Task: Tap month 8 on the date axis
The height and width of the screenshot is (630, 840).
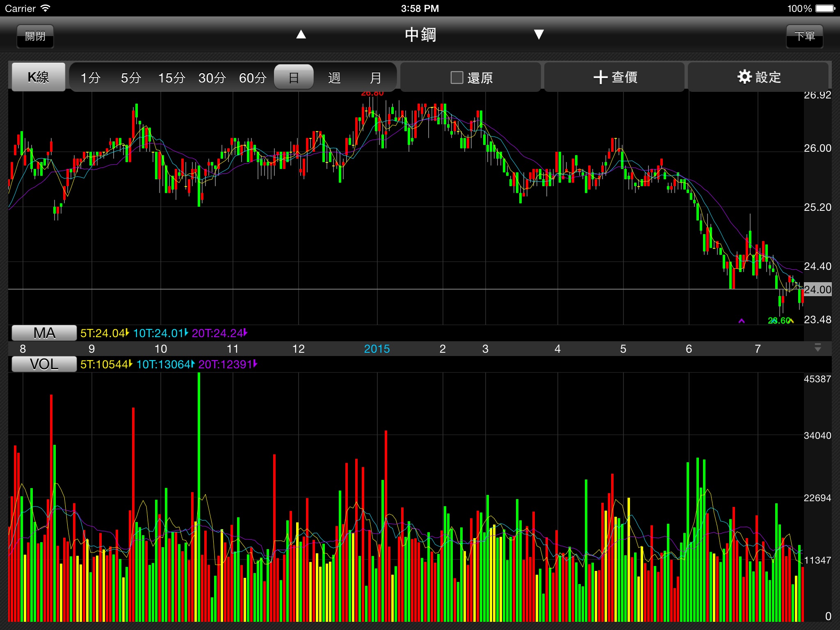Action: 23,349
